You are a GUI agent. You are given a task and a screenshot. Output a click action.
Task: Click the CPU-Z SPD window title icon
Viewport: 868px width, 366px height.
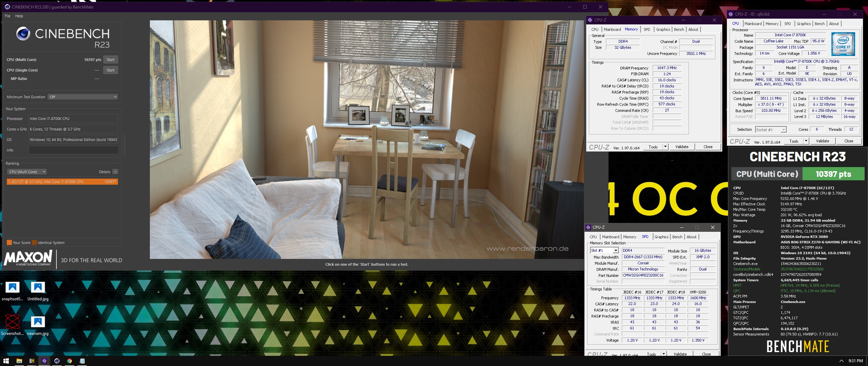pos(589,227)
